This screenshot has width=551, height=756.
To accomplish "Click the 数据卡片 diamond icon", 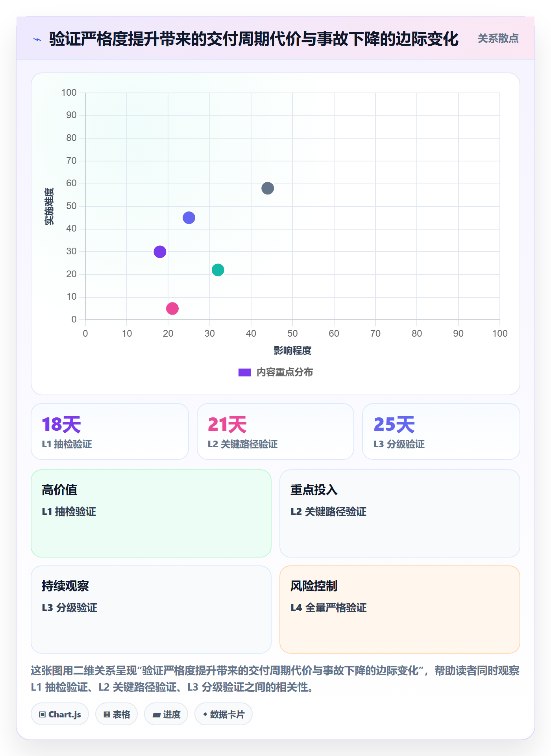I will pos(205,714).
